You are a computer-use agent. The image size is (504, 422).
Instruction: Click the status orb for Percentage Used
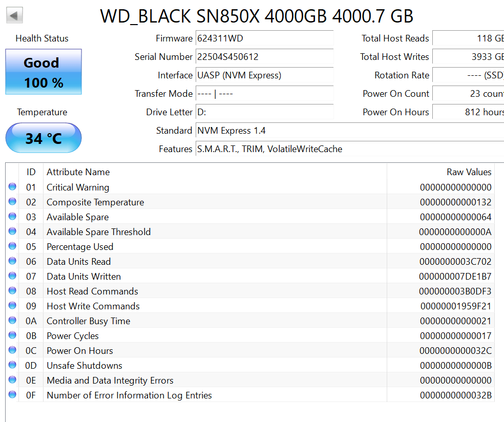pyautogui.click(x=12, y=246)
